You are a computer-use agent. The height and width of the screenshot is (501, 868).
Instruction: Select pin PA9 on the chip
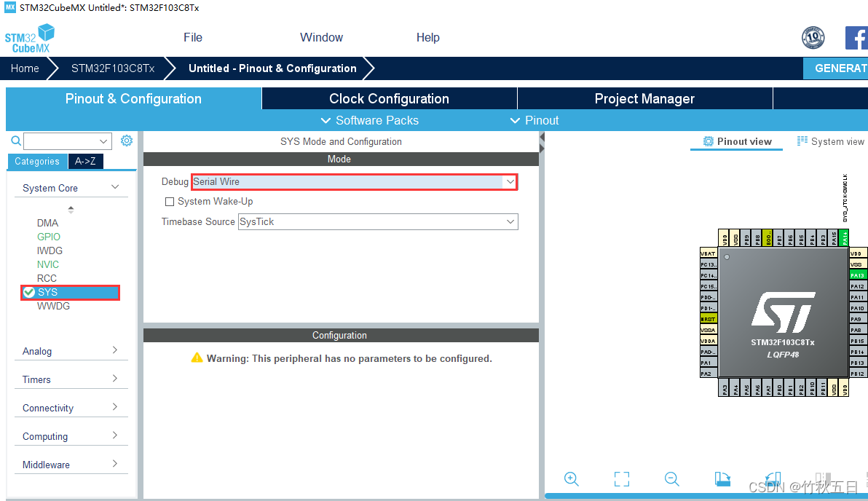pyautogui.click(x=857, y=319)
